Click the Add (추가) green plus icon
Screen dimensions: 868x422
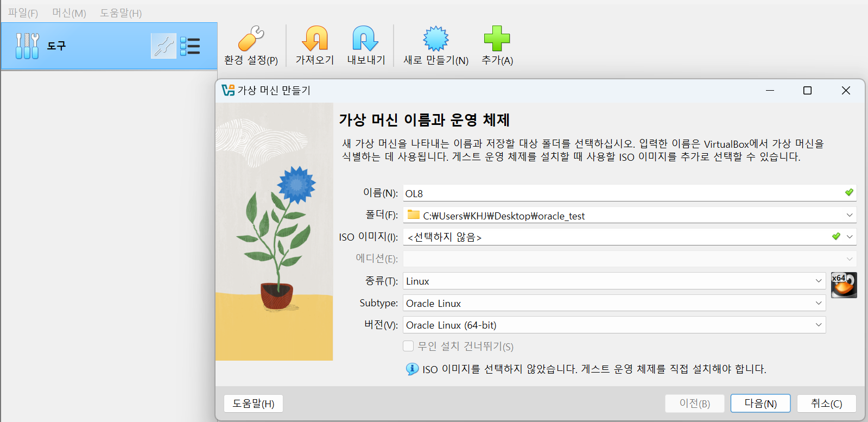point(497,39)
